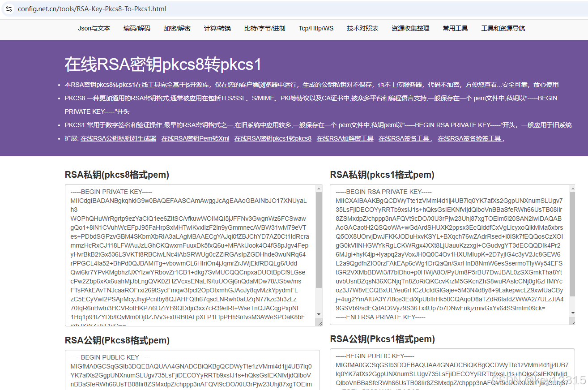
Task: Open the 工具和资源导航 menu
Action: pyautogui.click(x=503, y=28)
